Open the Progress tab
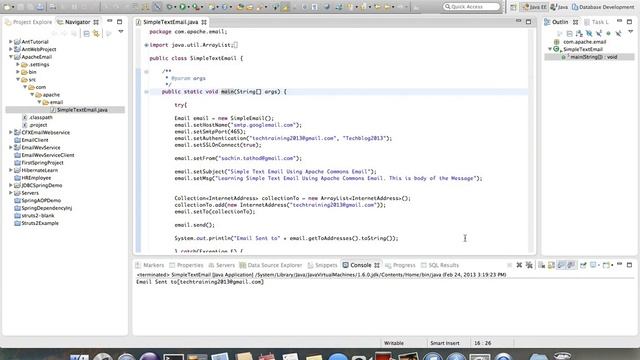This screenshot has width=640, height=360. [400, 265]
